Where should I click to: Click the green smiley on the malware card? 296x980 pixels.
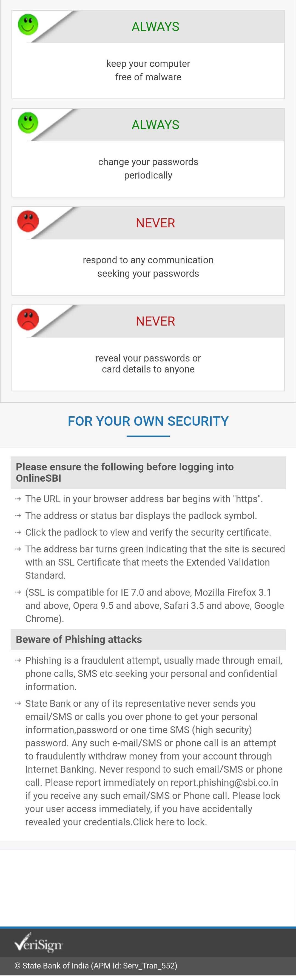tap(28, 25)
